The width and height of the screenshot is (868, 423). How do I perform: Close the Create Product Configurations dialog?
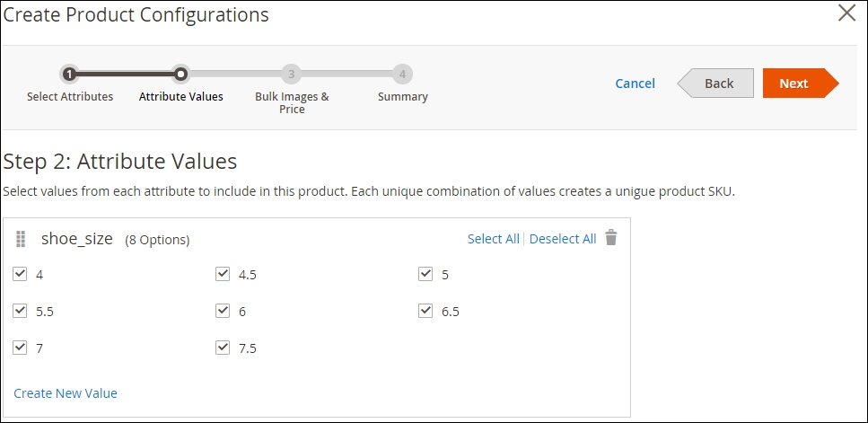point(846,13)
